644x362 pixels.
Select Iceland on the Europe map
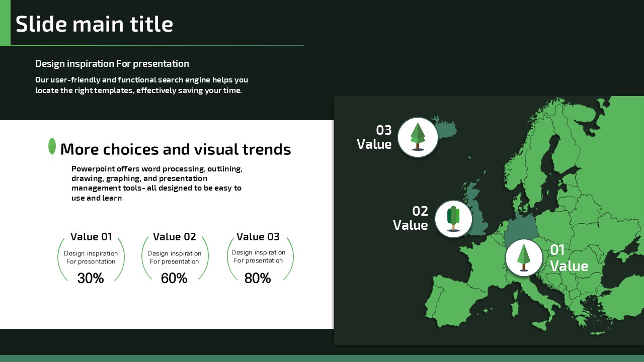(x=446, y=128)
